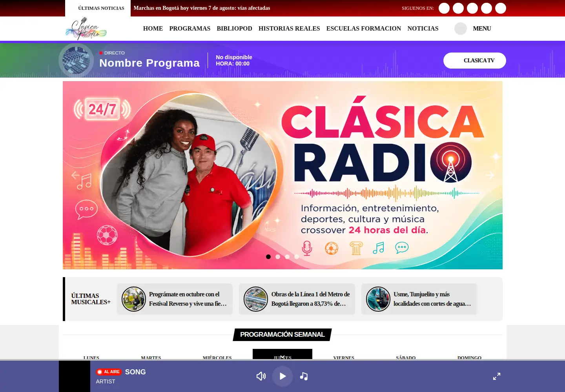Select the fourth slide indicator dot
This screenshot has height=392, width=565.
click(x=297, y=257)
